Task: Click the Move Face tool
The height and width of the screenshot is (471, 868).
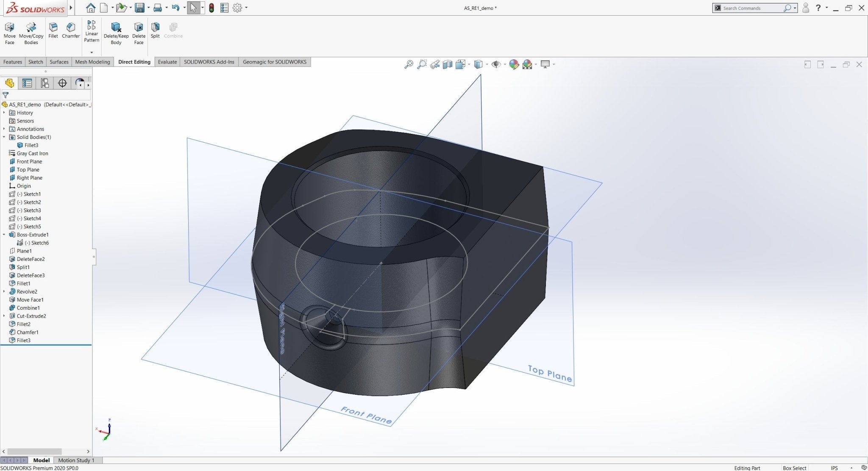Action: (9, 33)
